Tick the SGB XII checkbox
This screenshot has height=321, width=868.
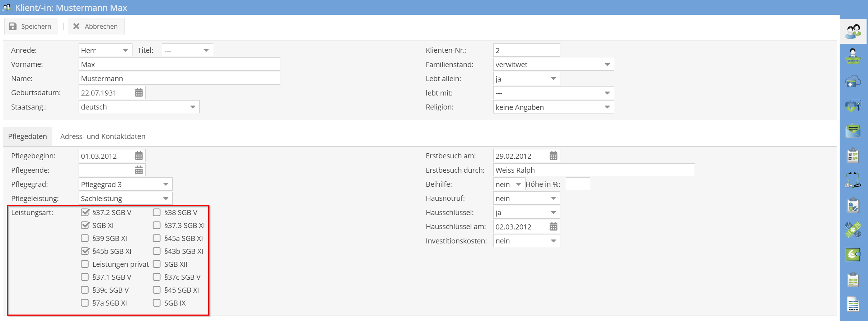(x=157, y=264)
